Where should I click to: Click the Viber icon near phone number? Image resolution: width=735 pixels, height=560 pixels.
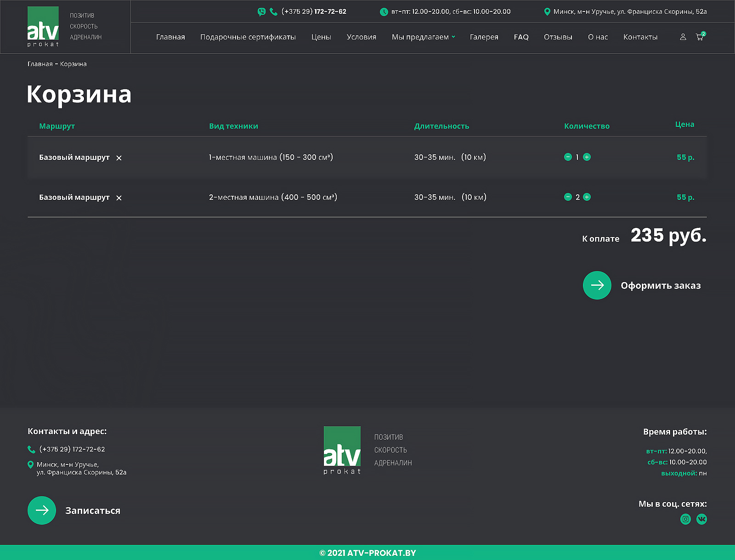tap(261, 12)
